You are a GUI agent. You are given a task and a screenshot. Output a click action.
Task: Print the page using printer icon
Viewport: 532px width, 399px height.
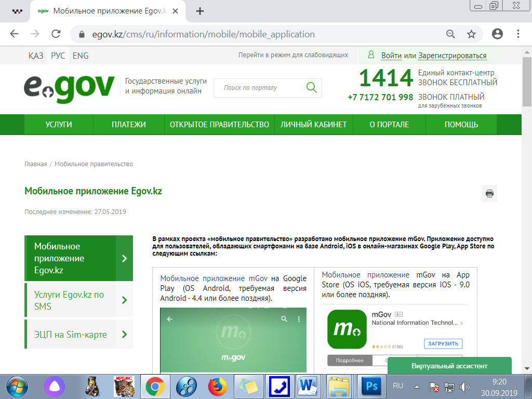[489, 193]
